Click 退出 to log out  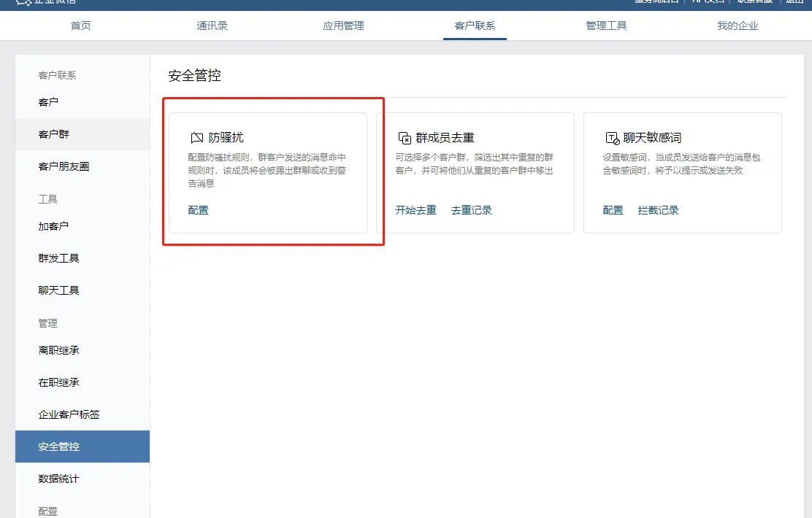tap(795, 2)
